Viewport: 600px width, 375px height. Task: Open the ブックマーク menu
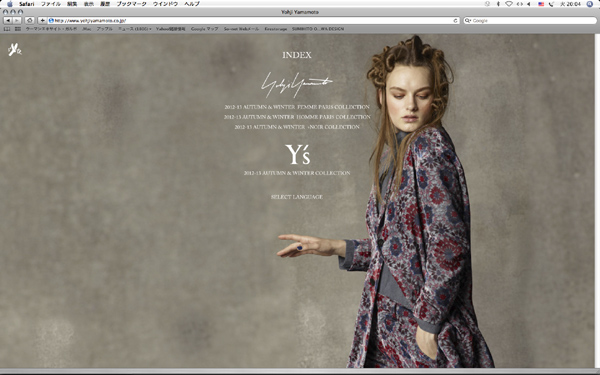coord(131,4)
